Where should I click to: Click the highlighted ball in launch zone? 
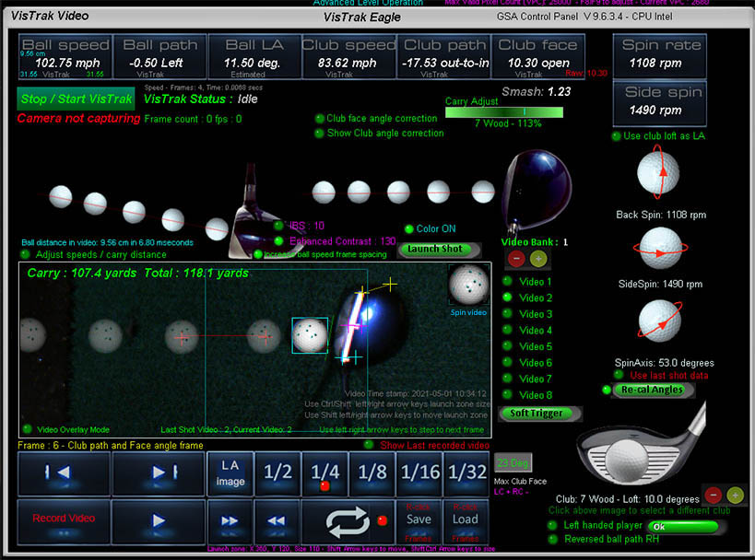[310, 335]
